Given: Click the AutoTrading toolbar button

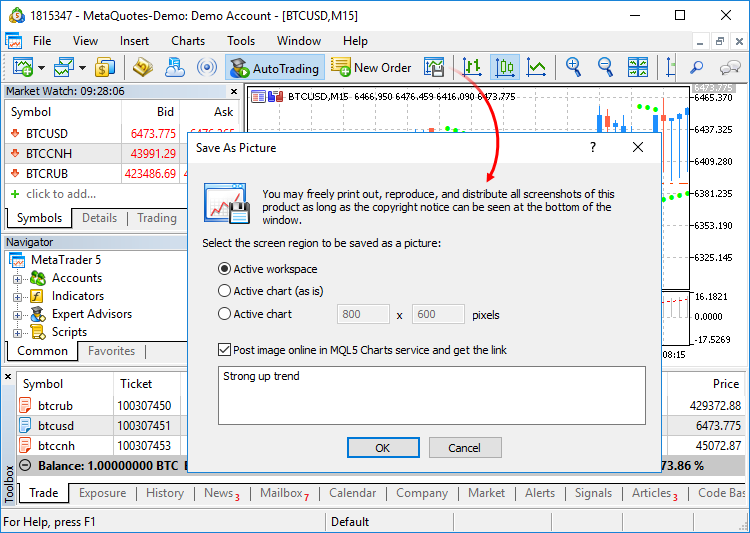Looking at the screenshot, I should tap(275, 68).
